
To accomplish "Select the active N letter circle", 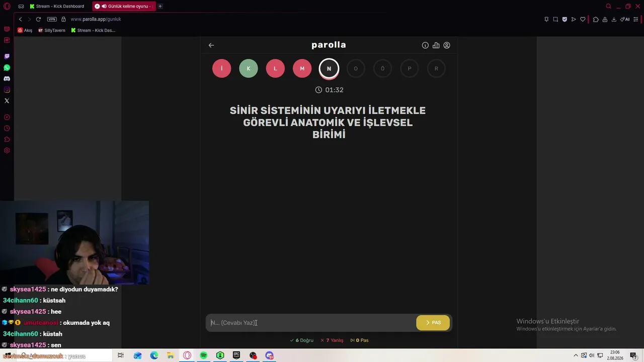I will (x=329, y=68).
